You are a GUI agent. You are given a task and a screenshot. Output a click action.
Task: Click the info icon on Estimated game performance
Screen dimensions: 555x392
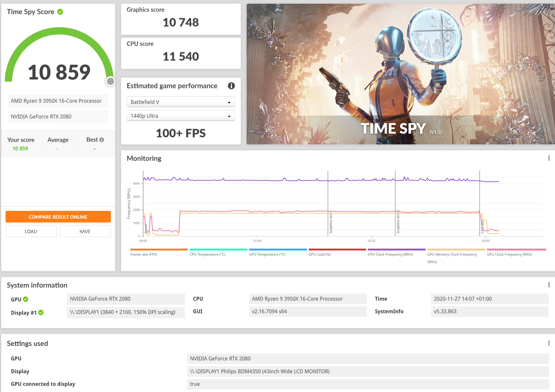coord(231,86)
